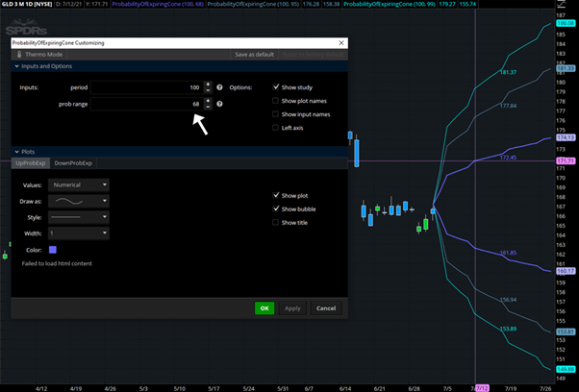Decrease the period value with down stepper

[x=208, y=90]
